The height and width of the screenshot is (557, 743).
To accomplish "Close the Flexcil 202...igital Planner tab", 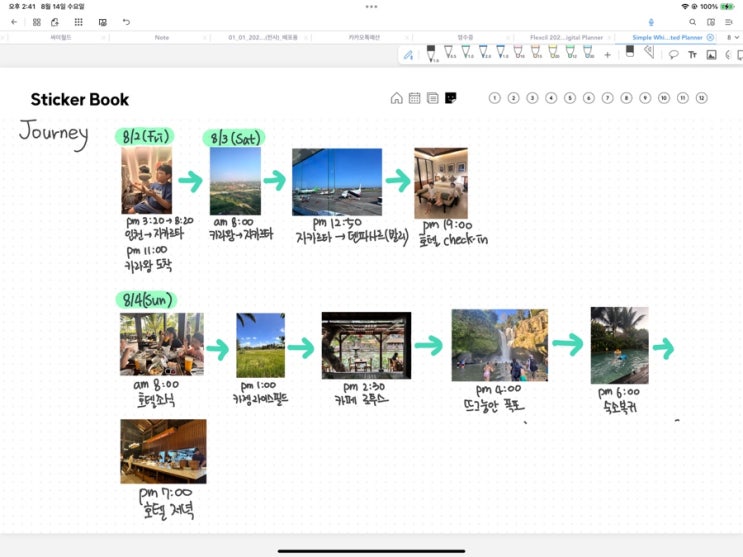I will tap(609, 37).
